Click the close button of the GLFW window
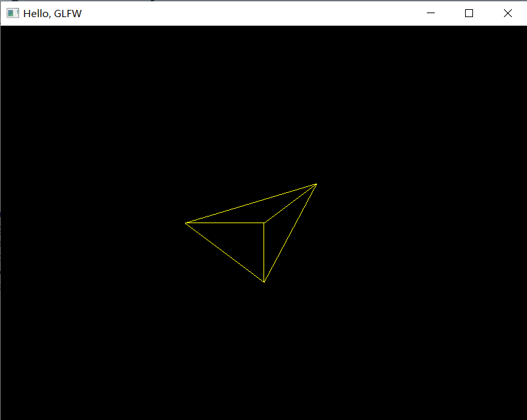The image size is (527, 420). 507,13
